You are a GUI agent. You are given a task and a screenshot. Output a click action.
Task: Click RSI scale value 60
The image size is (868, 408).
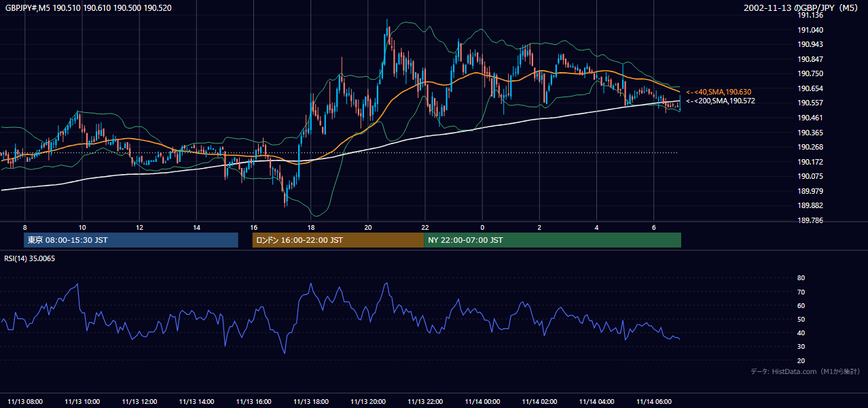coord(801,305)
